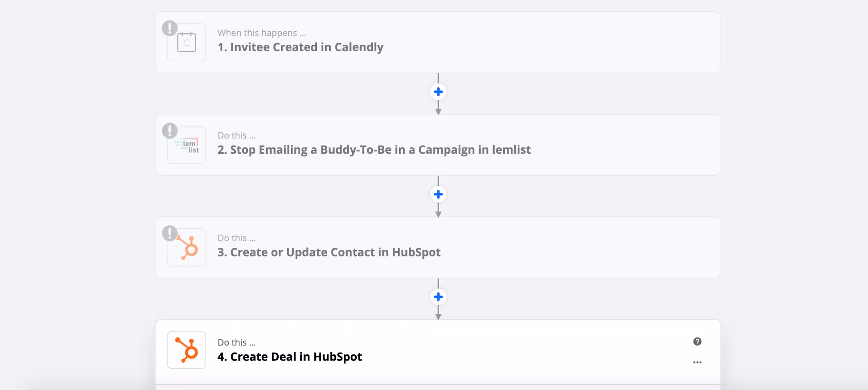The width and height of the screenshot is (868, 390).
Task: Click 'Do this ...' label above lemlist step title
Action: 237,136
